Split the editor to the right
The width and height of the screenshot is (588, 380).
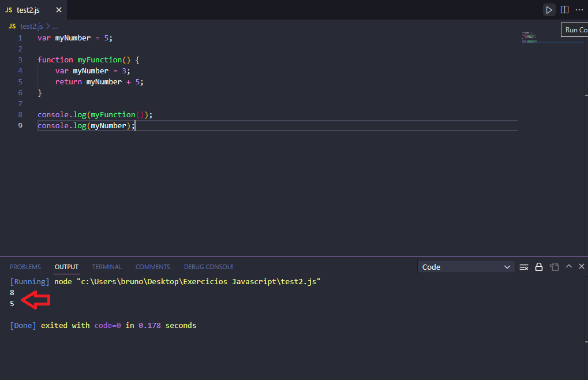point(564,10)
